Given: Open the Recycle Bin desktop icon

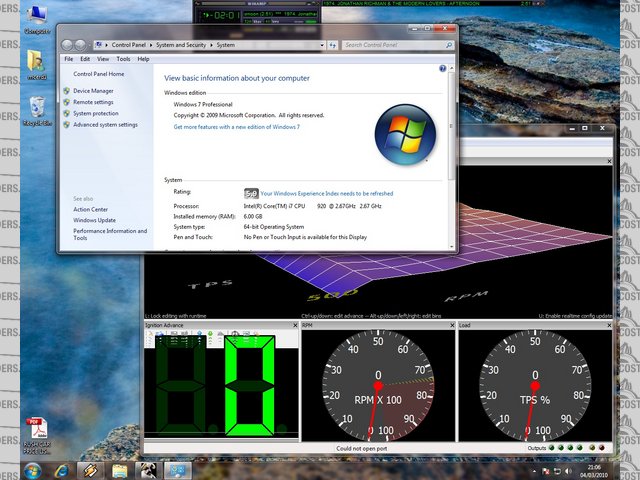Looking at the screenshot, I should coord(37,111).
